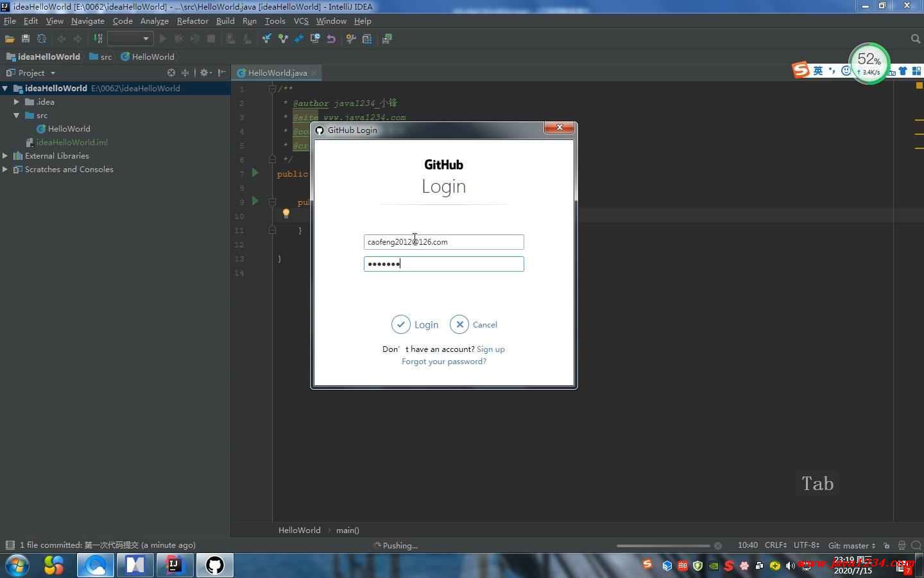Image resolution: width=924 pixels, height=578 pixels.
Task: Open the Project Structure toolbar icon
Action: 367,39
